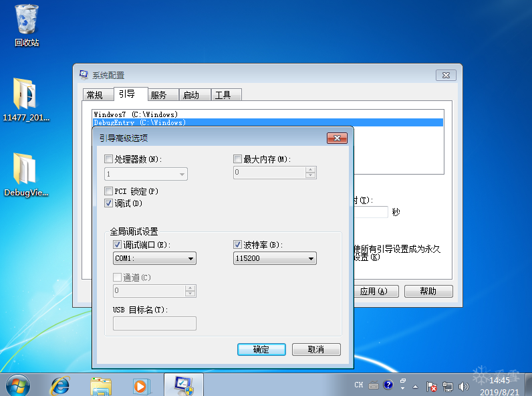This screenshot has height=396, width=532.
Task: Open the processor count dropdown
Action: 146,174
